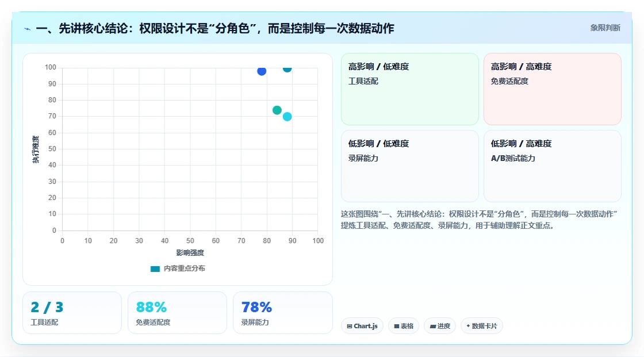Select the green scatter point near 74
Viewport: 644px width, 357px height.
click(x=277, y=110)
